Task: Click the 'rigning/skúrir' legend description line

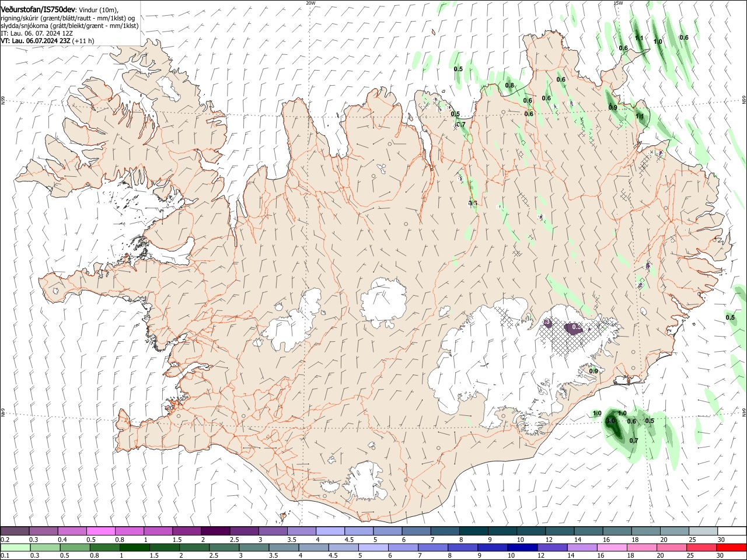Action: [68, 18]
